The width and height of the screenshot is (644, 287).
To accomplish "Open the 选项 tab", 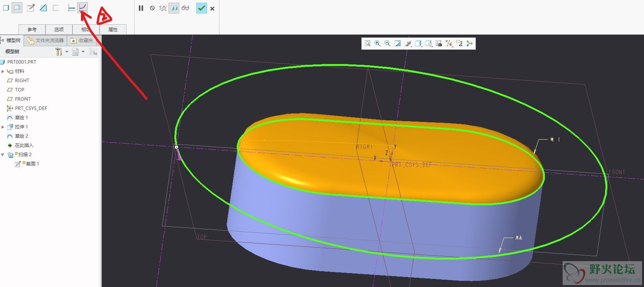I will click(59, 29).
